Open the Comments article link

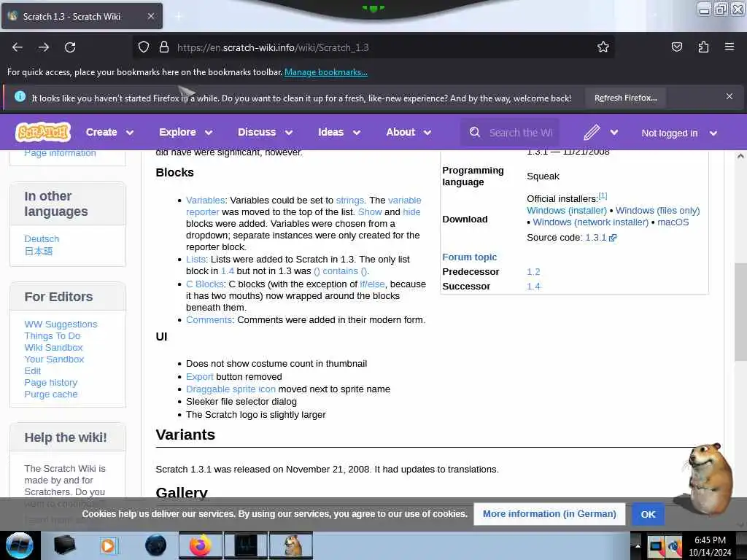point(209,319)
